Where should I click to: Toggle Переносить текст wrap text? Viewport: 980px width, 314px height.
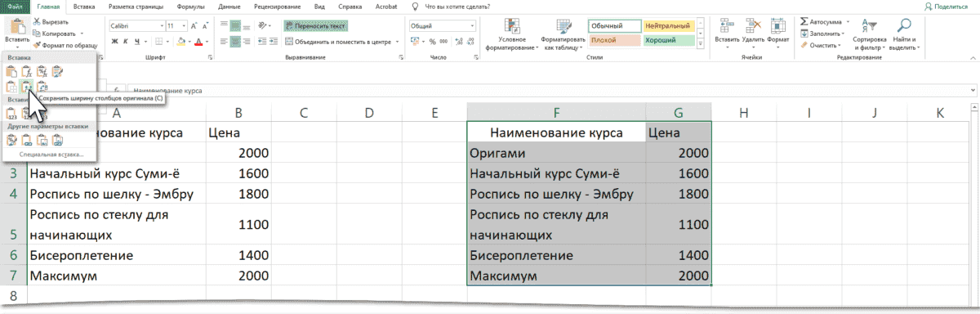(315, 26)
